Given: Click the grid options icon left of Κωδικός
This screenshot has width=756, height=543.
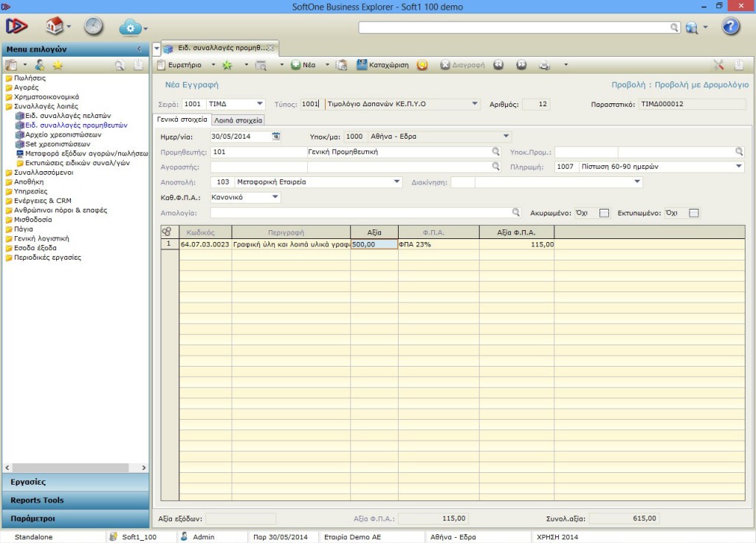Looking at the screenshot, I should pos(167,232).
